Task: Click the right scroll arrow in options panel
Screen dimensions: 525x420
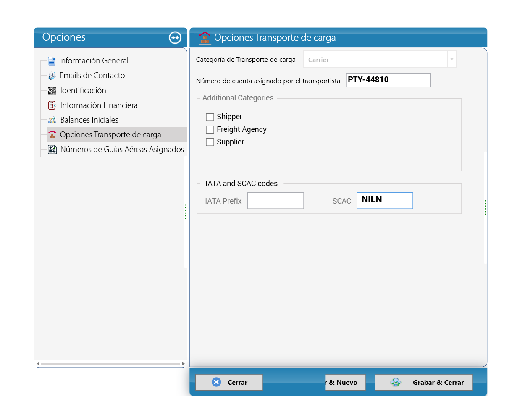Action: coord(183,364)
